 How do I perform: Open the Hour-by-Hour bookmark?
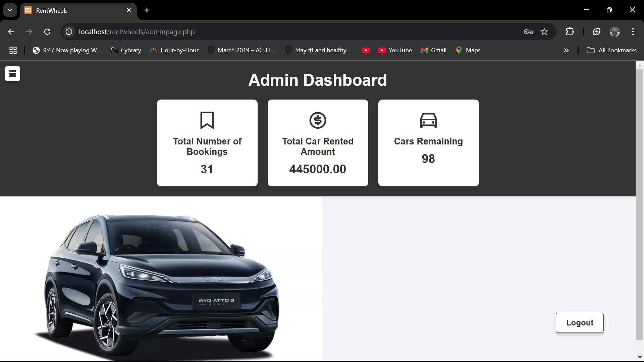(x=174, y=50)
